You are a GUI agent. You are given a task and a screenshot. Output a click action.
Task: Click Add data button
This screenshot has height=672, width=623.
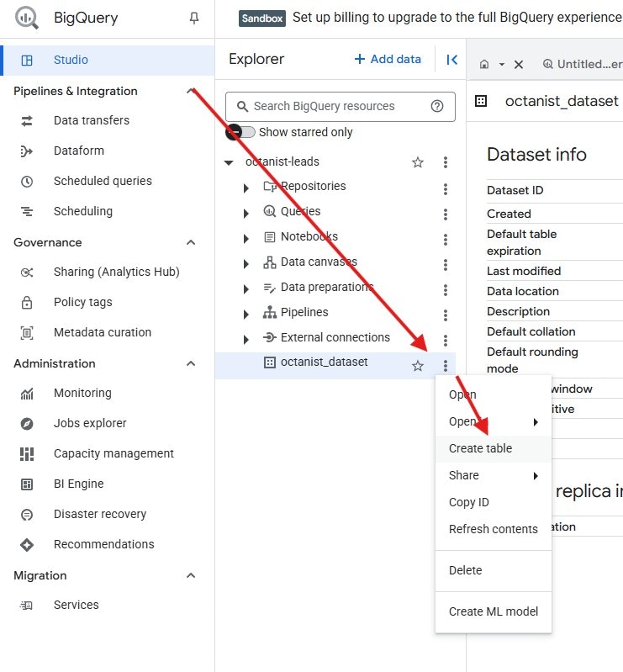click(x=388, y=59)
